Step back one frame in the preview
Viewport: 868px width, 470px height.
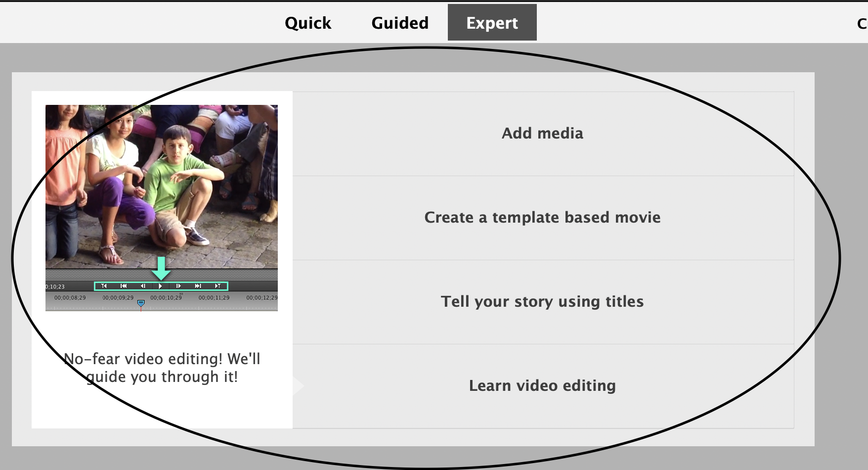[143, 286]
